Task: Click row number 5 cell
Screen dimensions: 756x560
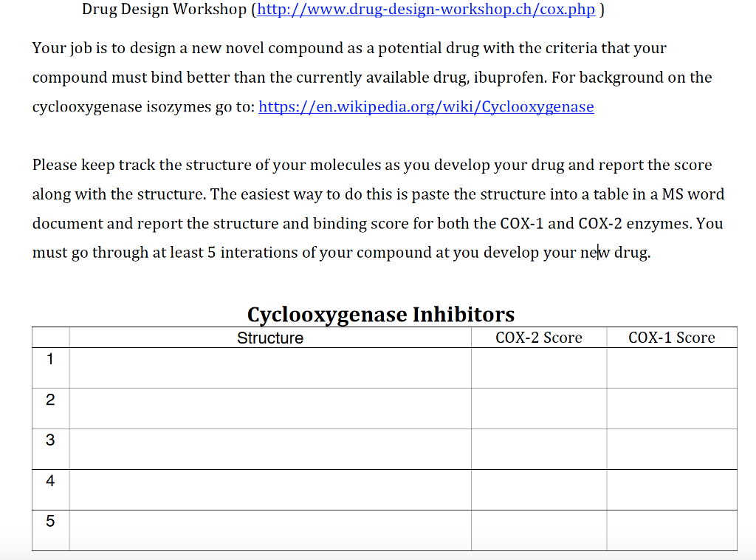Action: 51,530
